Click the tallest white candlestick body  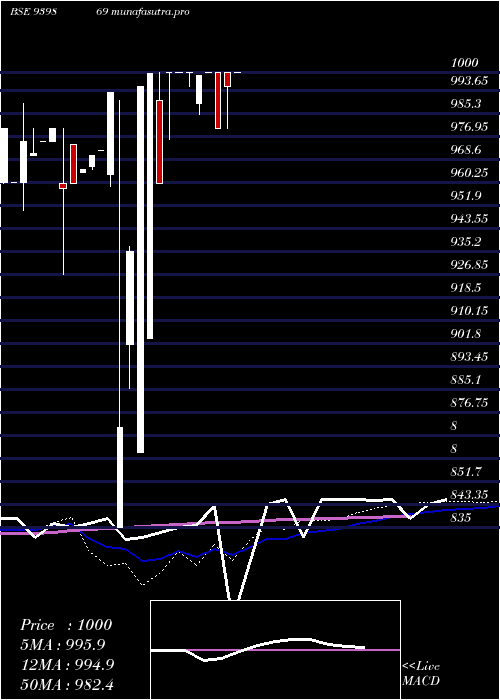tap(140, 269)
